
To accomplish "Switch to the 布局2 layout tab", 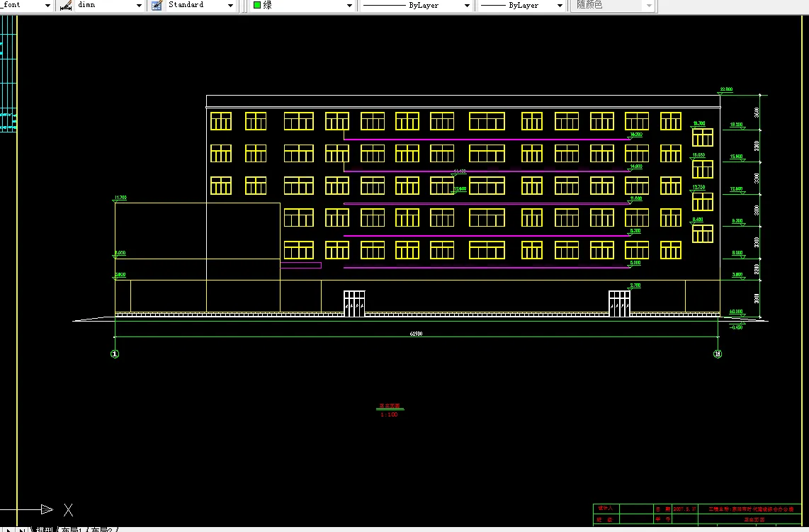I will 101,529.
